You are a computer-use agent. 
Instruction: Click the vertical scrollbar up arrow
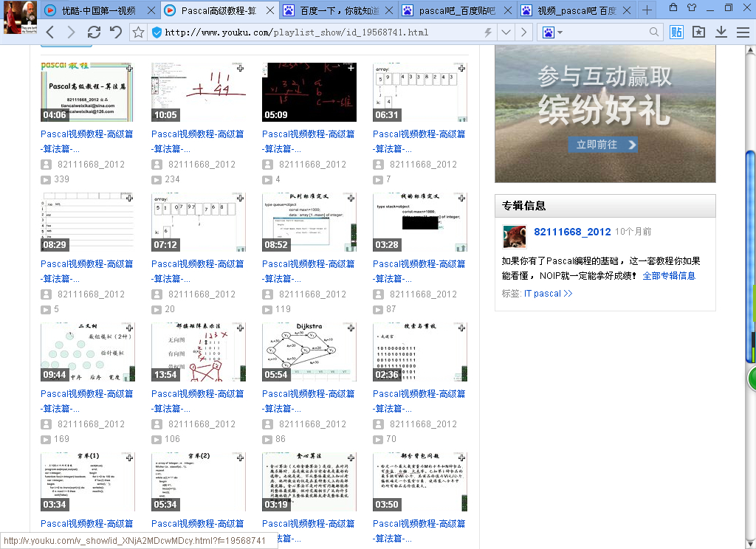pos(751,49)
